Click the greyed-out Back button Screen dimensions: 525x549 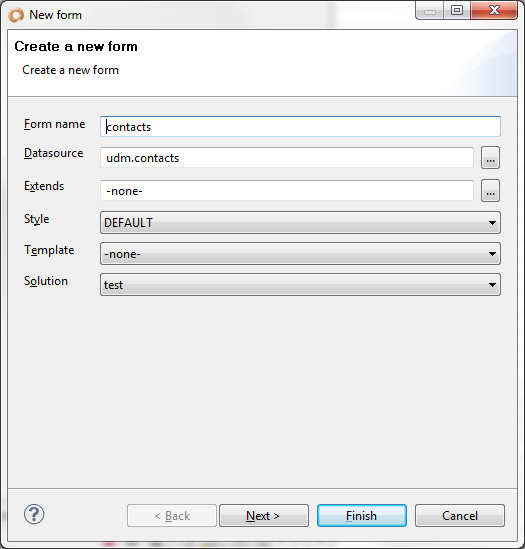tap(172, 515)
